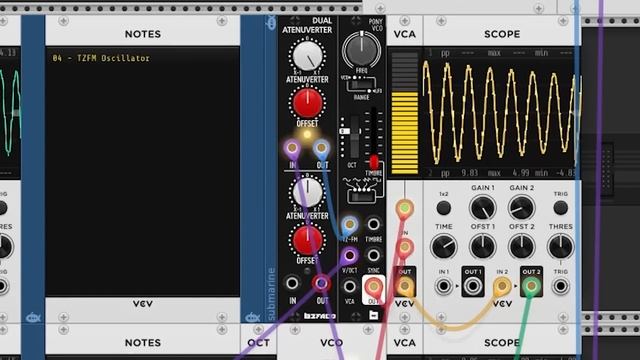Click the purple-cabled IN jack on Dual Atenuverter
Screen dimensions: 640x360
click(x=292, y=148)
